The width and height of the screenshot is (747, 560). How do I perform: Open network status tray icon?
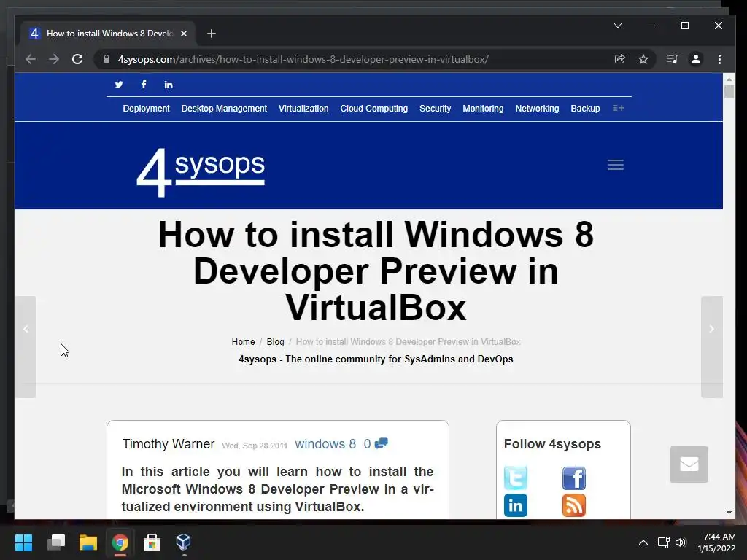664,542
